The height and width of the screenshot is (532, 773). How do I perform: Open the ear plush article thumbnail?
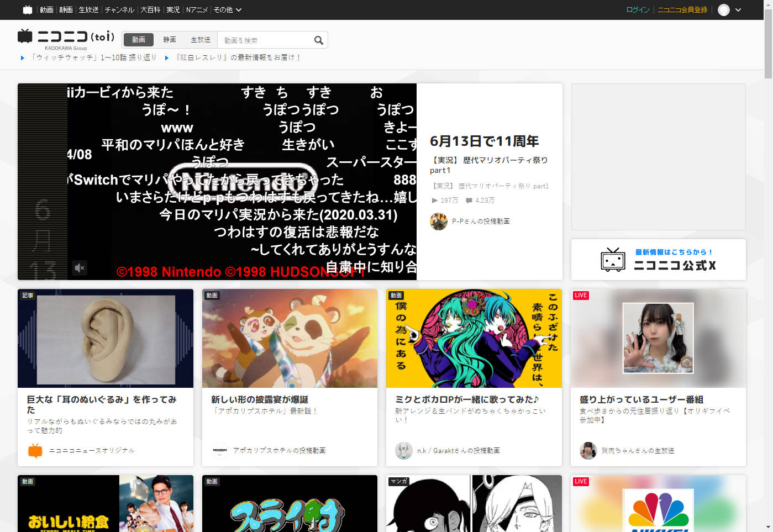[106, 338]
